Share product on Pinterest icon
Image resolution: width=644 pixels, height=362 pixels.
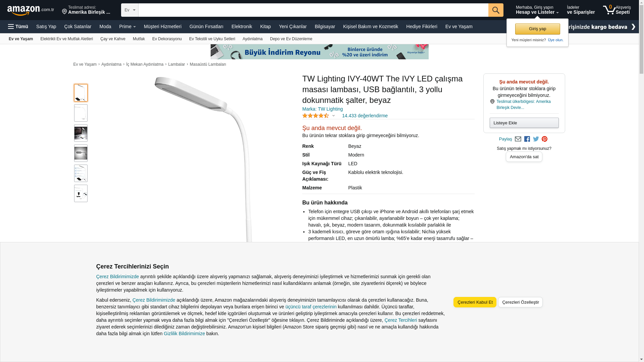(x=544, y=139)
